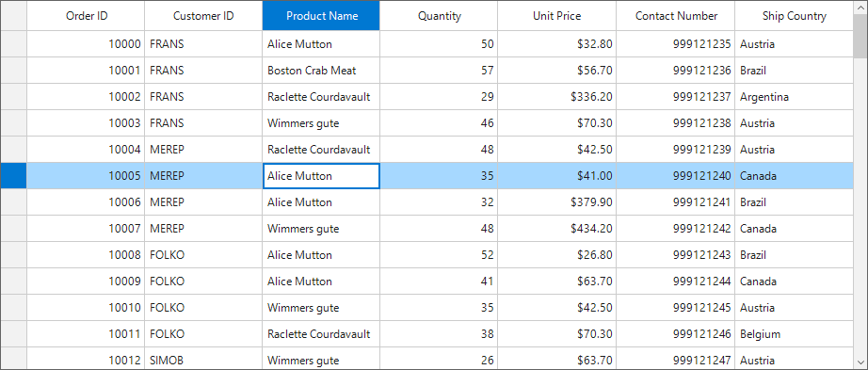Click the $379.90 unit price cell
Viewport: 868px width, 370px height.
(557, 202)
